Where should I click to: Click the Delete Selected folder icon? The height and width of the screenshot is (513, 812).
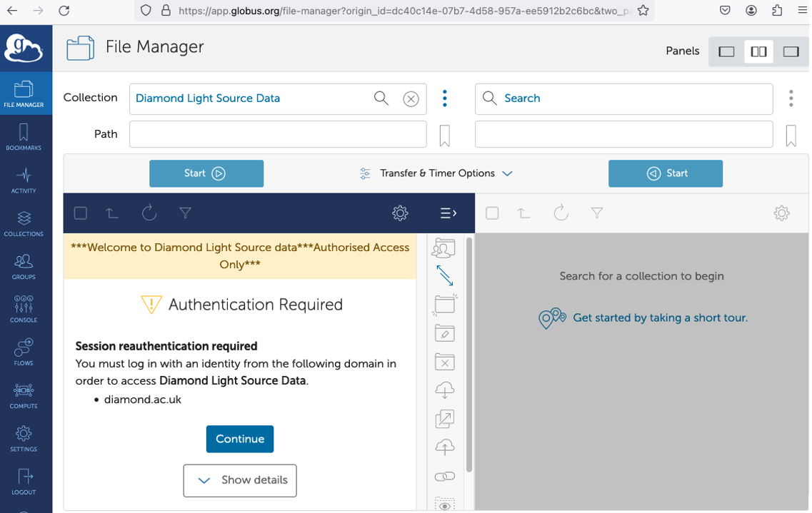445,362
